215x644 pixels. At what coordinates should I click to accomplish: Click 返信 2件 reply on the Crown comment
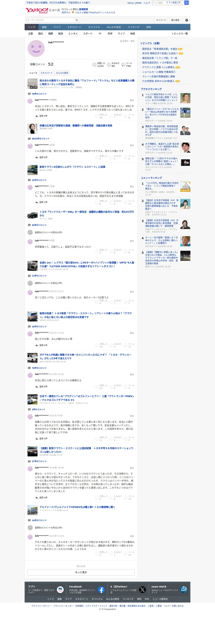pyautogui.click(x=41, y=202)
